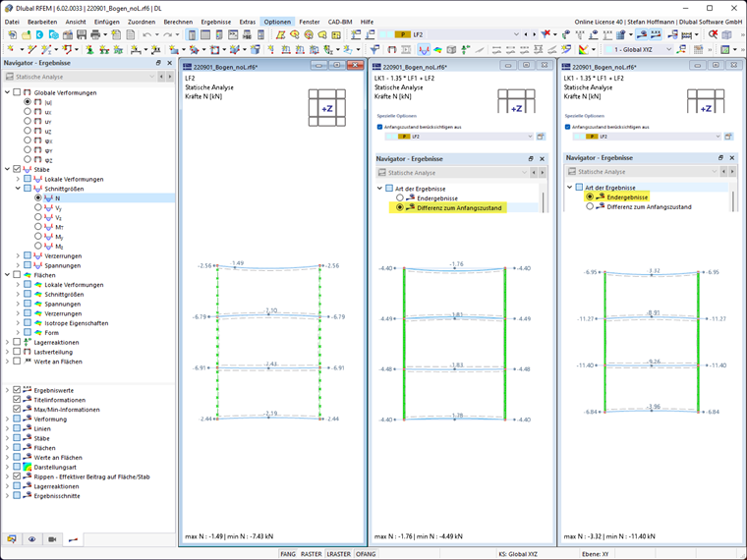Open the Berechnen menu
Image resolution: width=747 pixels, height=560 pixels.
click(178, 22)
